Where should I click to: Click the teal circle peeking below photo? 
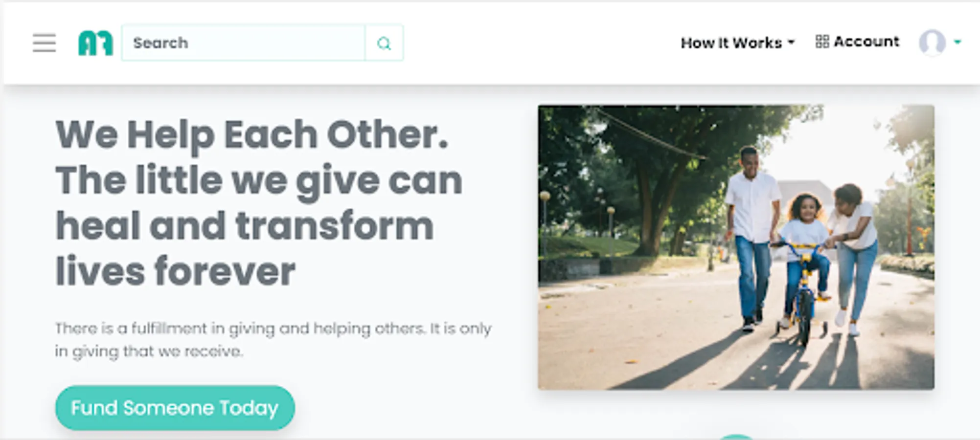coord(736,437)
